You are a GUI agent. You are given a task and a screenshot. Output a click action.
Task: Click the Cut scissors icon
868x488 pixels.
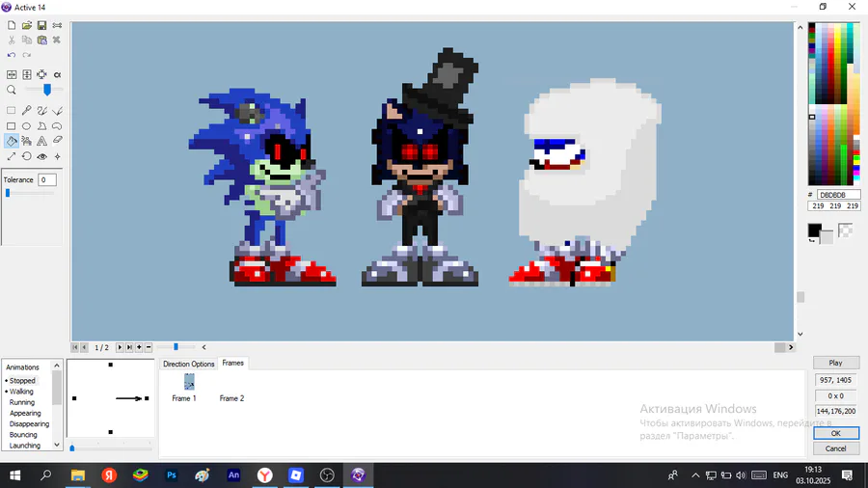pyautogui.click(x=12, y=40)
